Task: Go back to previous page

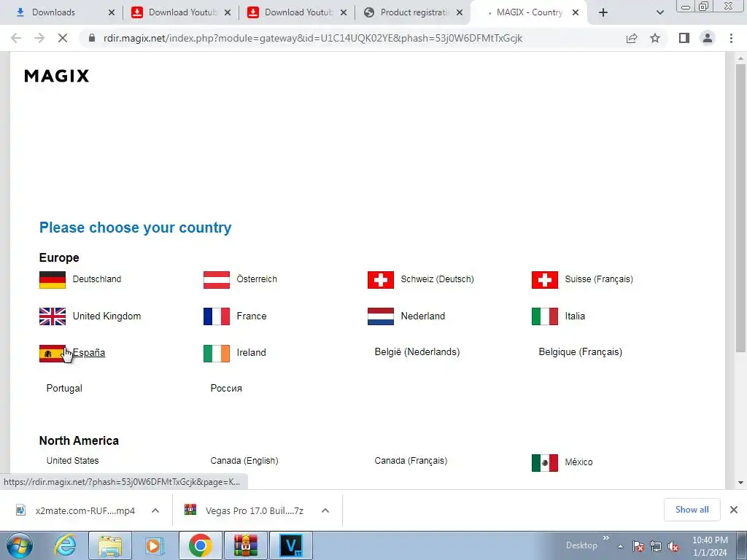Action: pyautogui.click(x=16, y=38)
